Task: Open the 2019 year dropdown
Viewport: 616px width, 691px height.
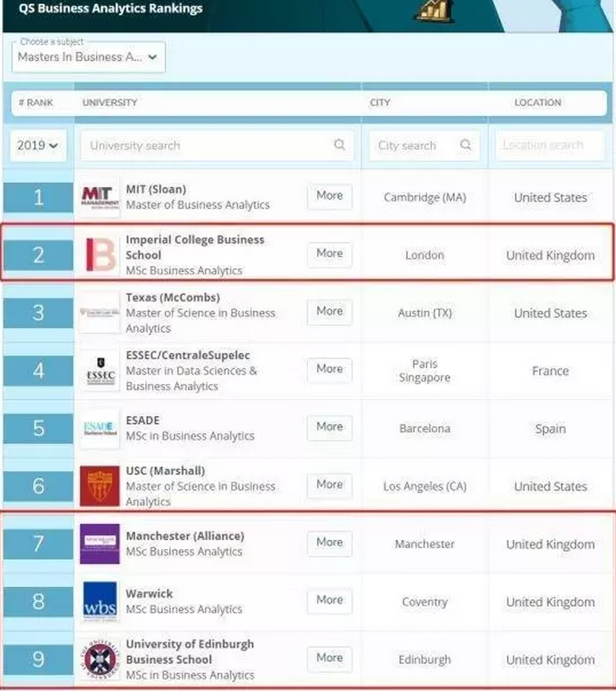Action: click(x=38, y=145)
